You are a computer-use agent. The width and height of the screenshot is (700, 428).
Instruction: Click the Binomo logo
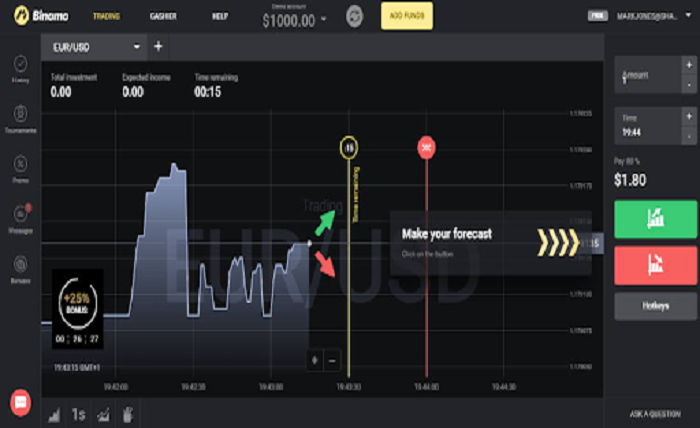point(41,16)
